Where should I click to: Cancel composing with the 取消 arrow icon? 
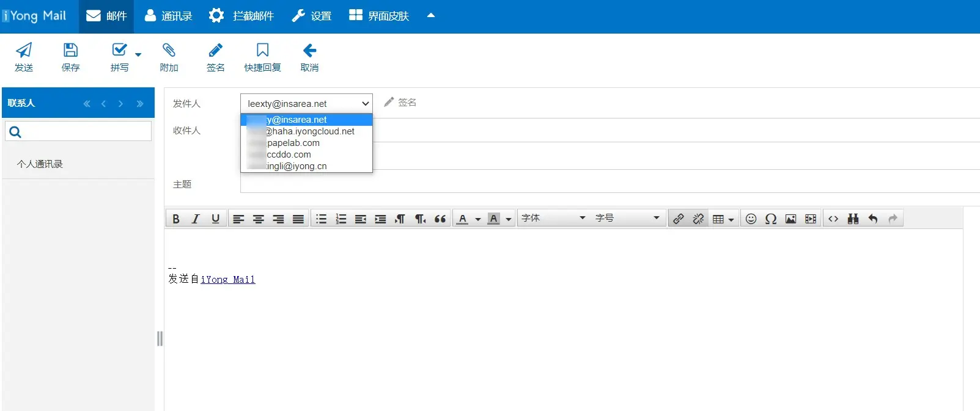tap(309, 51)
